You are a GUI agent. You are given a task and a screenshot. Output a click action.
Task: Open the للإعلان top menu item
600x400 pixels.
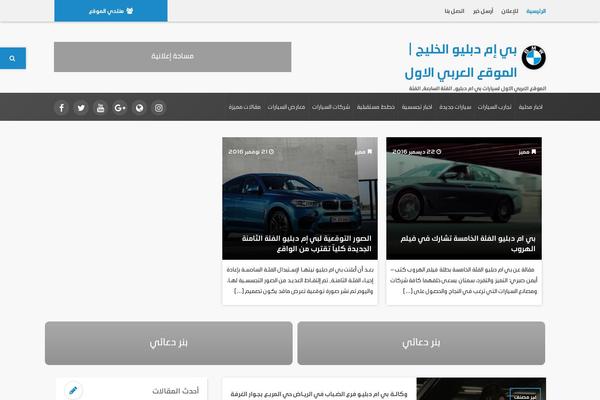coord(510,11)
